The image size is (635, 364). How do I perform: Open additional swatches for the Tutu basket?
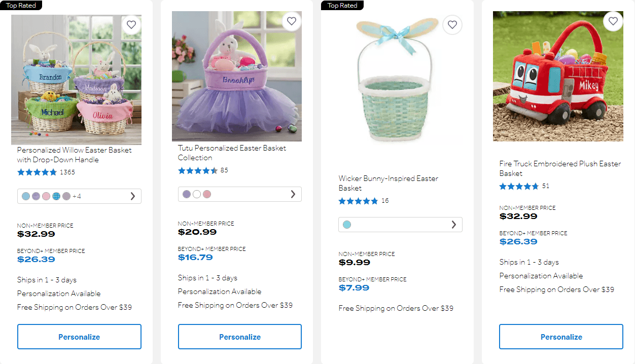[293, 194]
